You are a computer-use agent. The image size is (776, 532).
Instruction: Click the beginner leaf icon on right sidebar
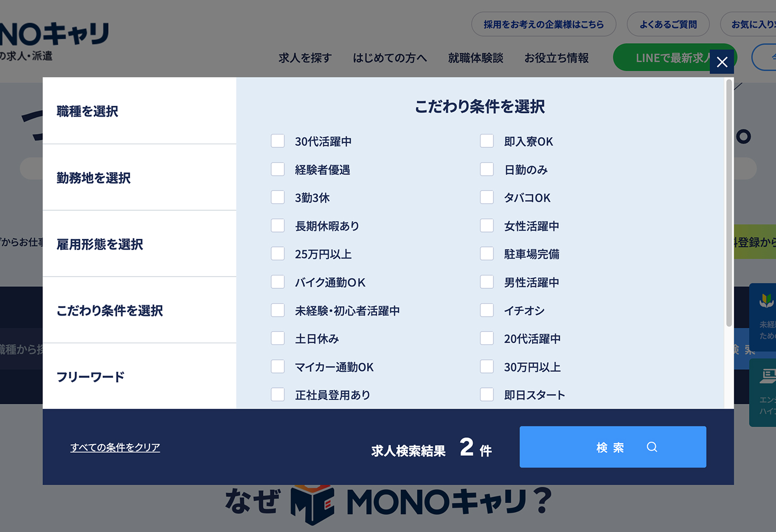(x=766, y=301)
